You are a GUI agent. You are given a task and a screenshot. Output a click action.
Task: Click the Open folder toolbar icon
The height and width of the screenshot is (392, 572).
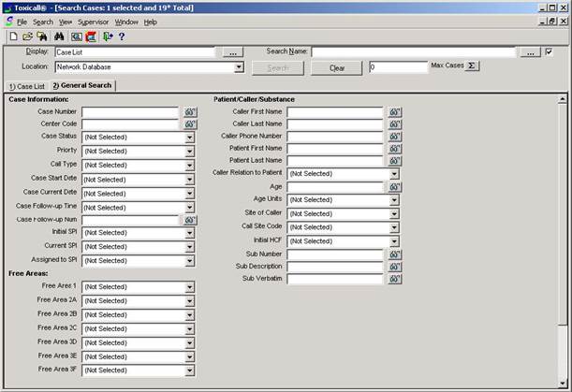27,36
